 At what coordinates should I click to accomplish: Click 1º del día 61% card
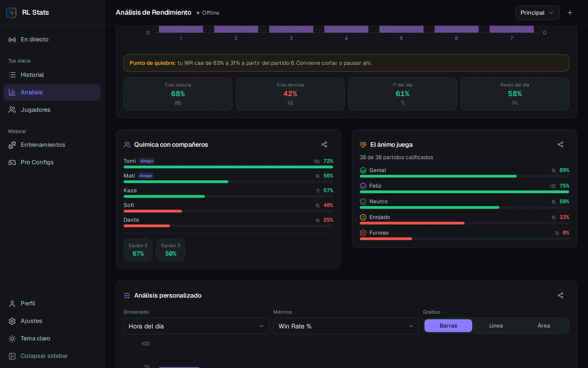tap(402, 94)
